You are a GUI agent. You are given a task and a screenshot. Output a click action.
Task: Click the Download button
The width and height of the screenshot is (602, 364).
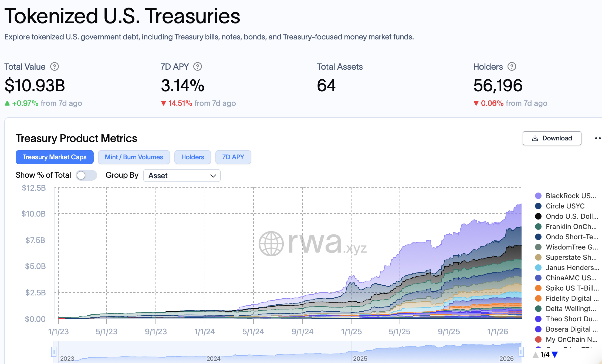pyautogui.click(x=552, y=138)
